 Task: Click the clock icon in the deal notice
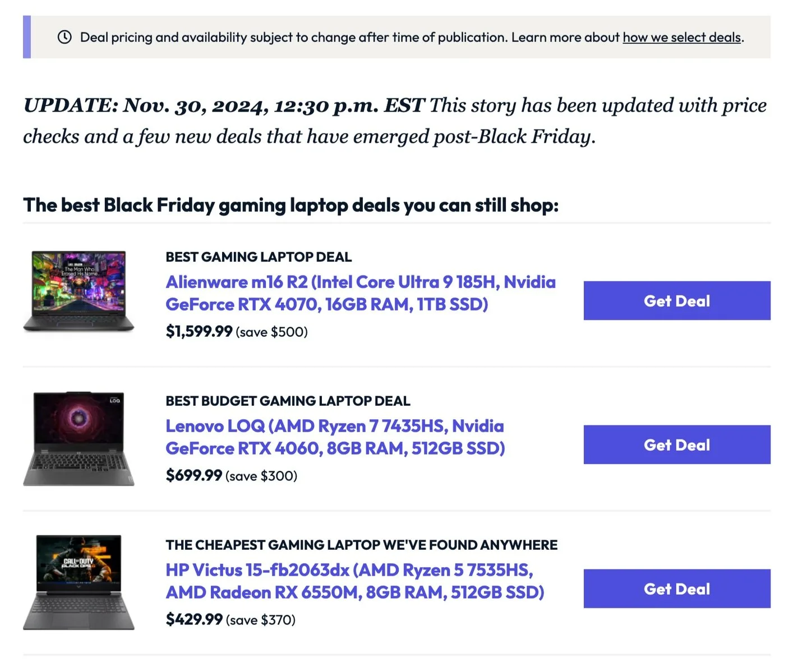coord(64,38)
